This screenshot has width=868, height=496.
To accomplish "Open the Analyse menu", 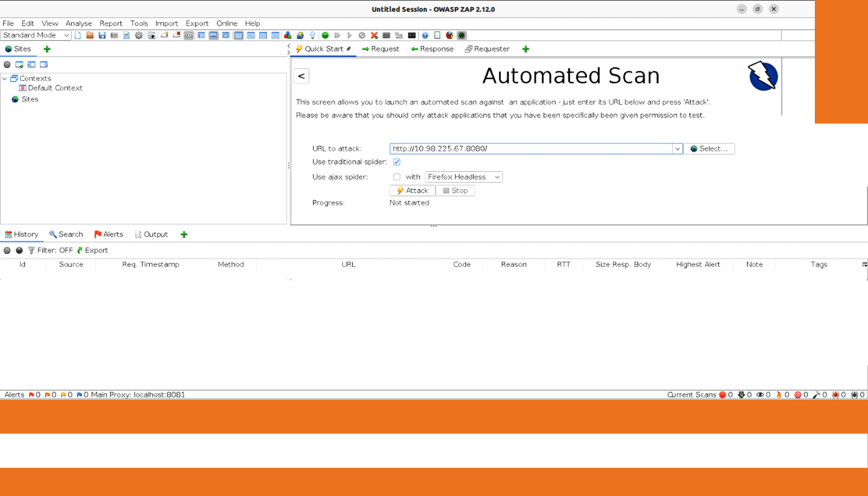I will [79, 23].
